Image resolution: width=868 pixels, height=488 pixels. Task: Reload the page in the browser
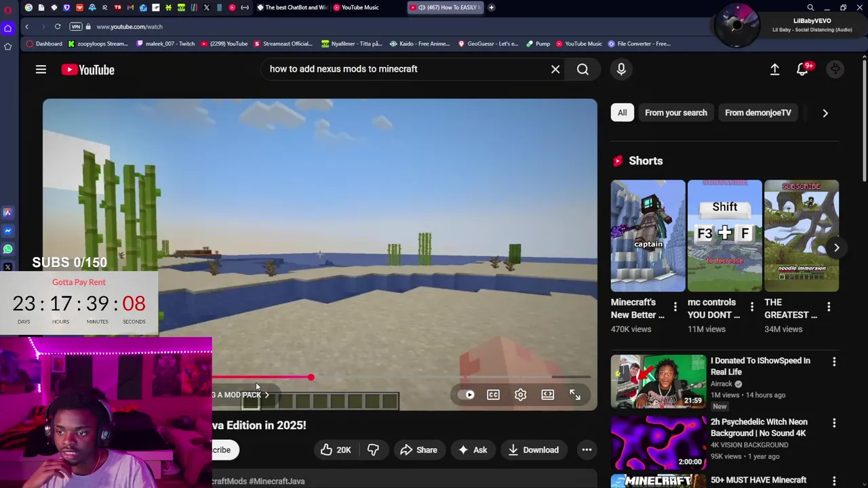[58, 26]
